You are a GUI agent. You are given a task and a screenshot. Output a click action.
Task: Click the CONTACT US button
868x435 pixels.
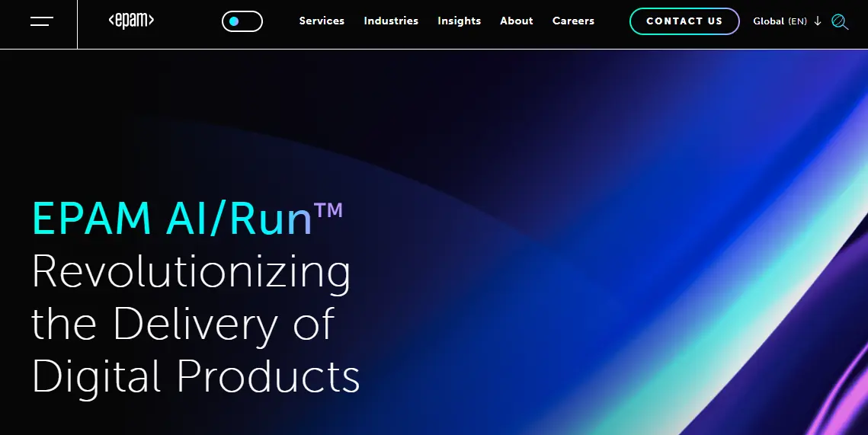click(x=684, y=21)
